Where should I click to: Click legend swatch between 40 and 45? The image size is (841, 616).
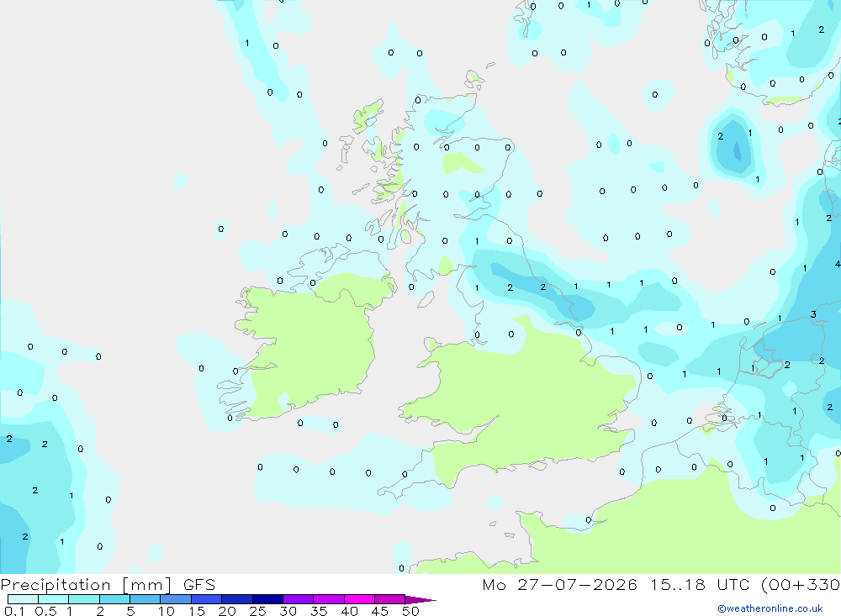359,599
